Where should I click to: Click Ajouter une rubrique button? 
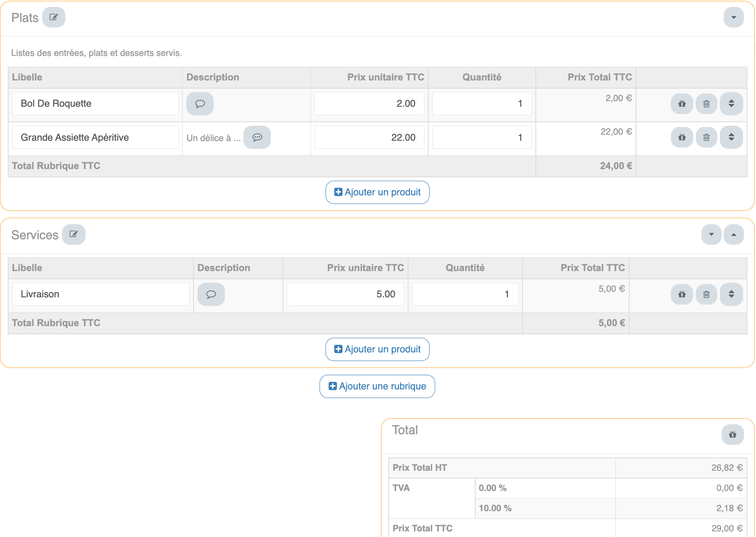377,386
